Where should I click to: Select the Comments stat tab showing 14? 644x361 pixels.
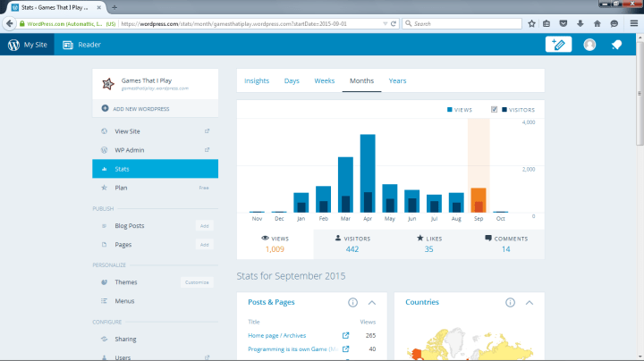pos(506,244)
